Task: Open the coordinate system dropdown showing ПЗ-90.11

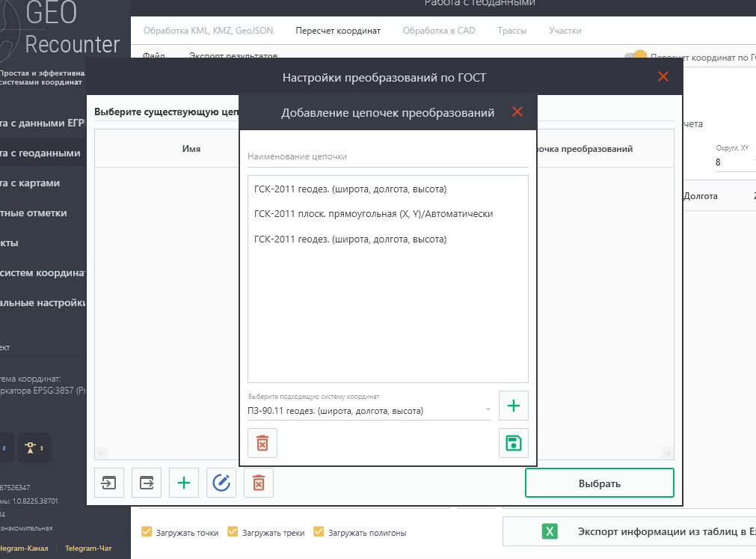Action: click(369, 410)
